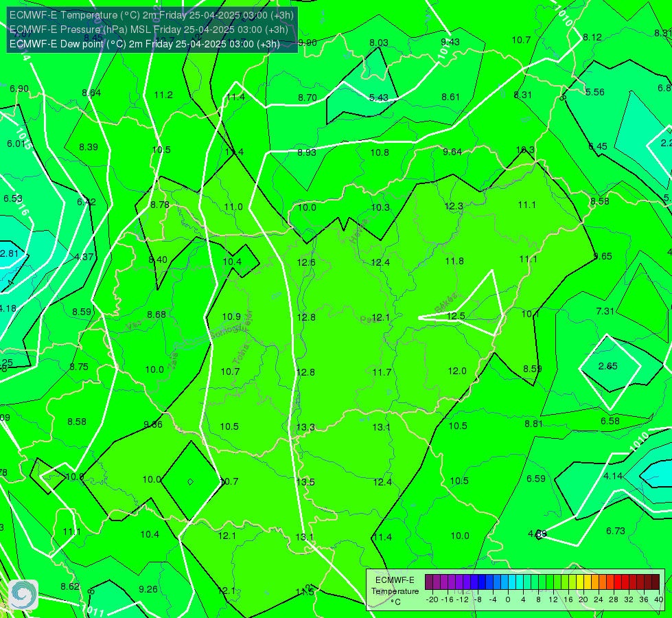The width and height of the screenshot is (672, 618).
Task: Click the 12.6 temperature value
Action: pos(306,262)
